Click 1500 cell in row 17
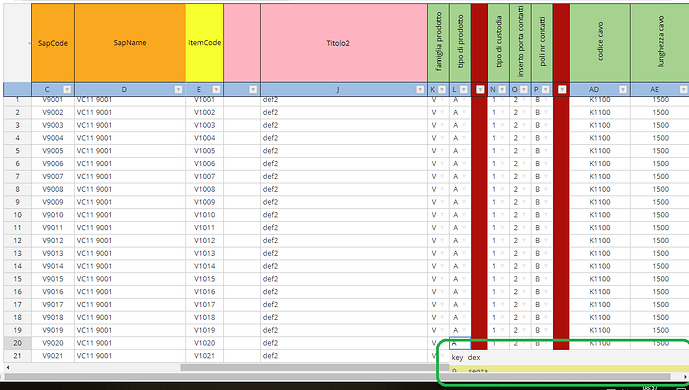 click(x=660, y=304)
